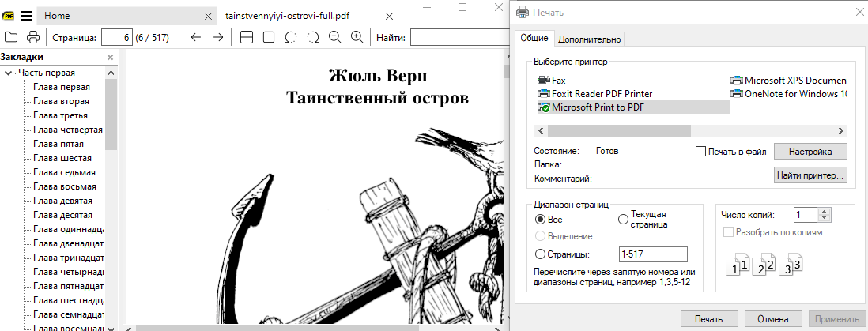Screen dimensions: 868x331
Task: Click the open file folder icon
Action: (x=10, y=38)
